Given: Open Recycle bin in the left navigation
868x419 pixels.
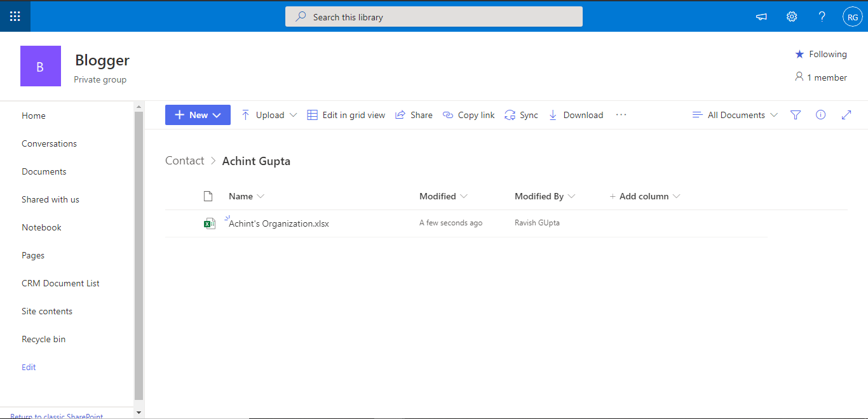Looking at the screenshot, I should pos(44,339).
